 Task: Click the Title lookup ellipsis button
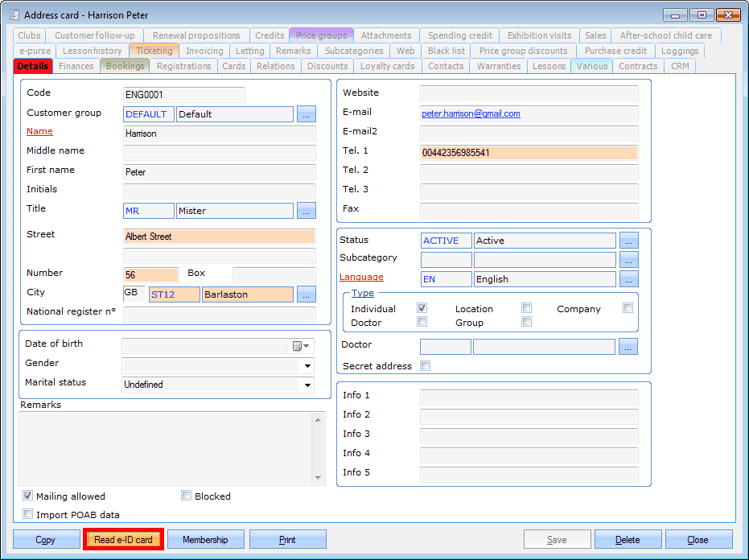click(x=307, y=211)
